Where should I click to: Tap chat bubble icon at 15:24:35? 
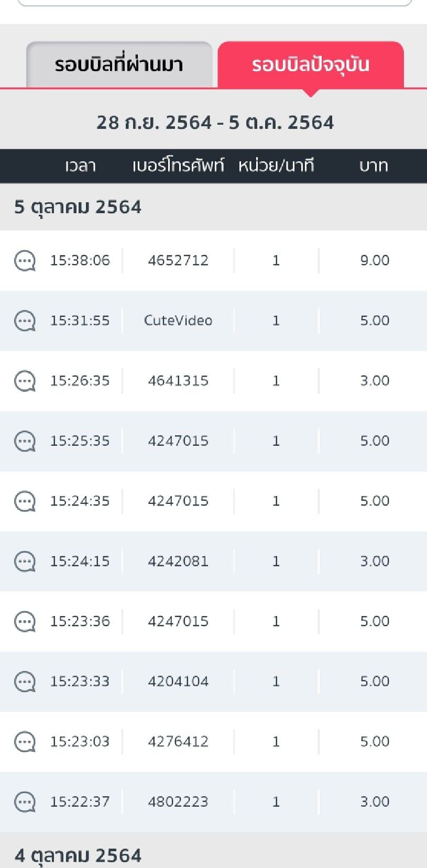coord(25,501)
